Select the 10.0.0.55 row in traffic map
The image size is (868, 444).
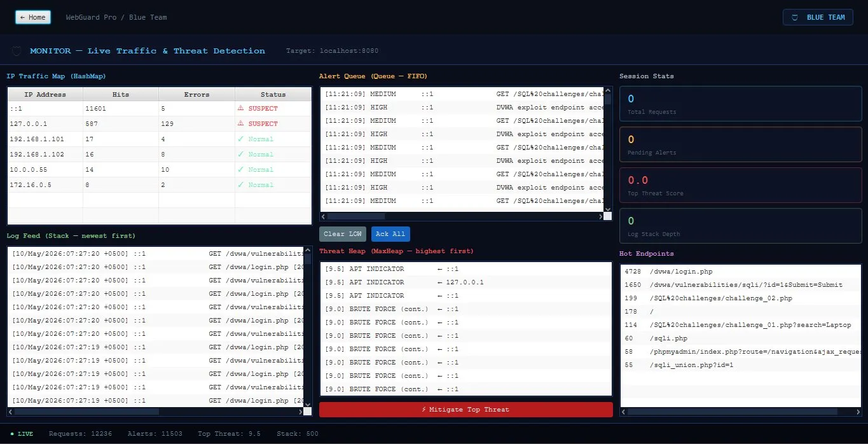click(x=159, y=169)
